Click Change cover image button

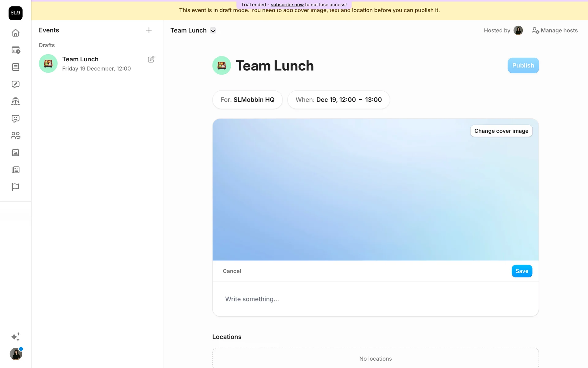click(x=501, y=131)
